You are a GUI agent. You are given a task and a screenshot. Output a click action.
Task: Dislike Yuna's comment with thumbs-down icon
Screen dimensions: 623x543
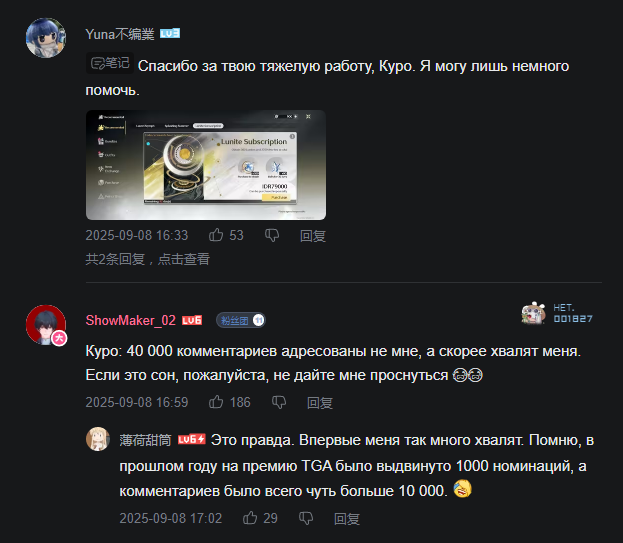272,236
